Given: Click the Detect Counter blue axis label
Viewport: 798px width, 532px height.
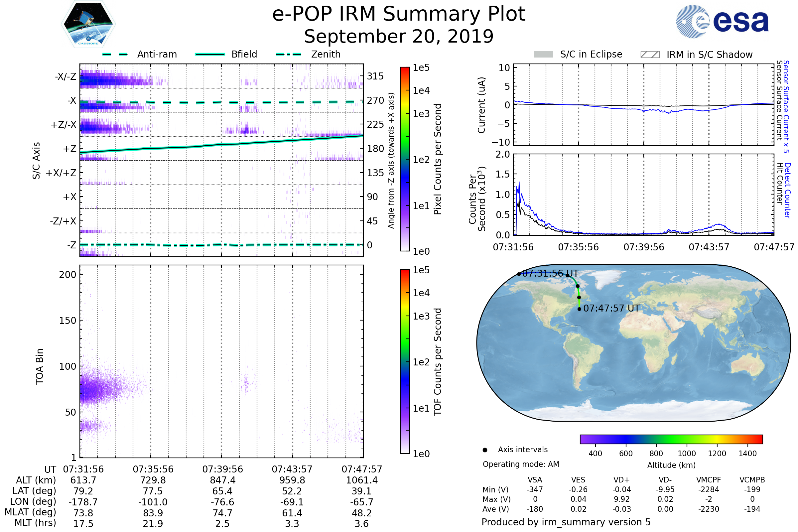Looking at the screenshot, I should click(788, 191).
